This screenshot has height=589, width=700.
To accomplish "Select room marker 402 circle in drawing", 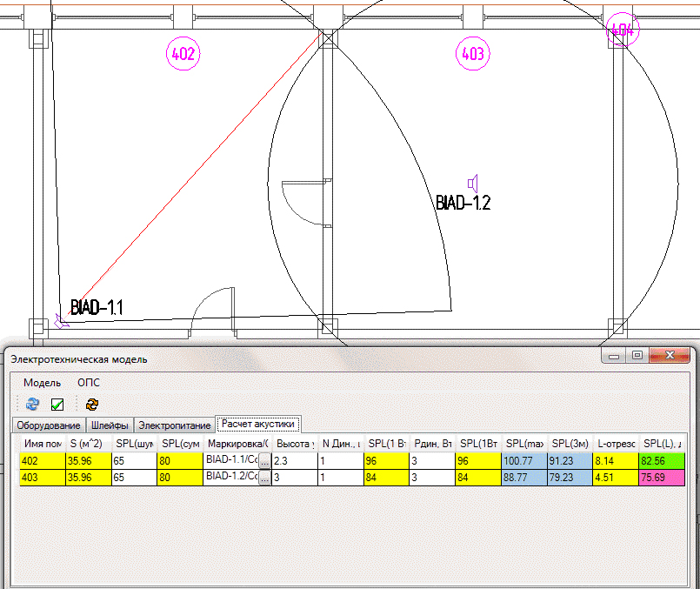I will click(x=183, y=54).
